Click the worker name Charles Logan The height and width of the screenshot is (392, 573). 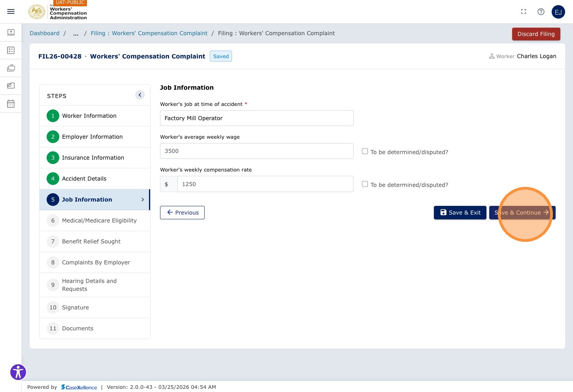[x=537, y=56]
